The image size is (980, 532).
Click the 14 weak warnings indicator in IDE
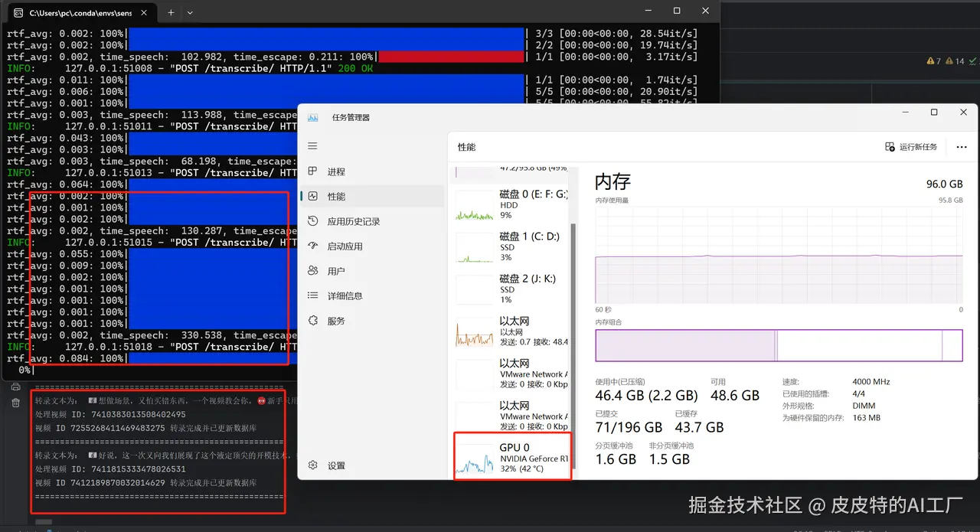[x=955, y=61]
